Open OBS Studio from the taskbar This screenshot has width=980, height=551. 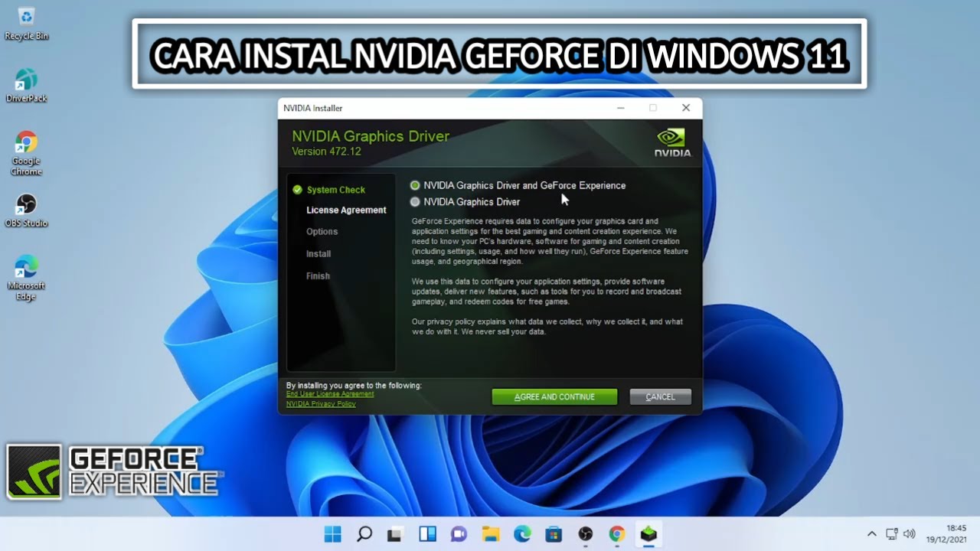click(x=586, y=534)
